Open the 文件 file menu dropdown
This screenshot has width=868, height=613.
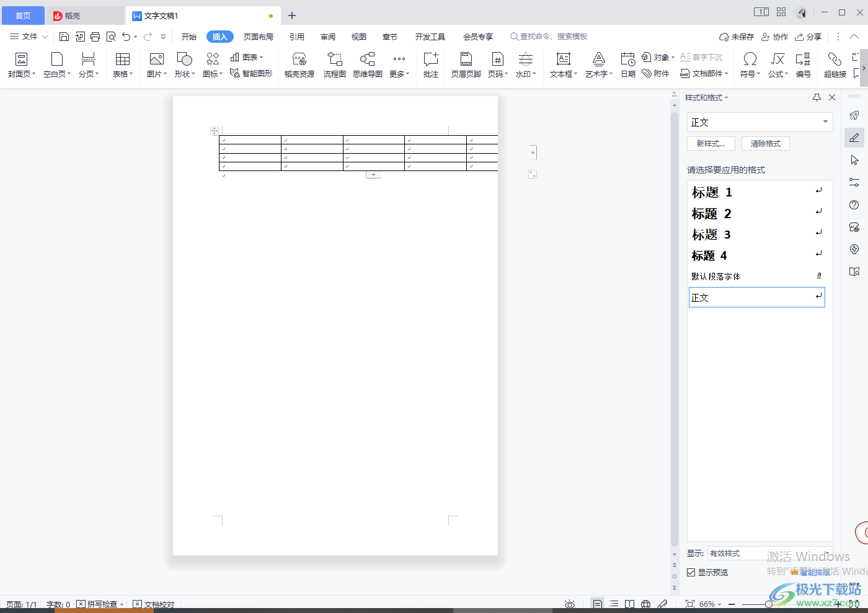click(x=29, y=37)
